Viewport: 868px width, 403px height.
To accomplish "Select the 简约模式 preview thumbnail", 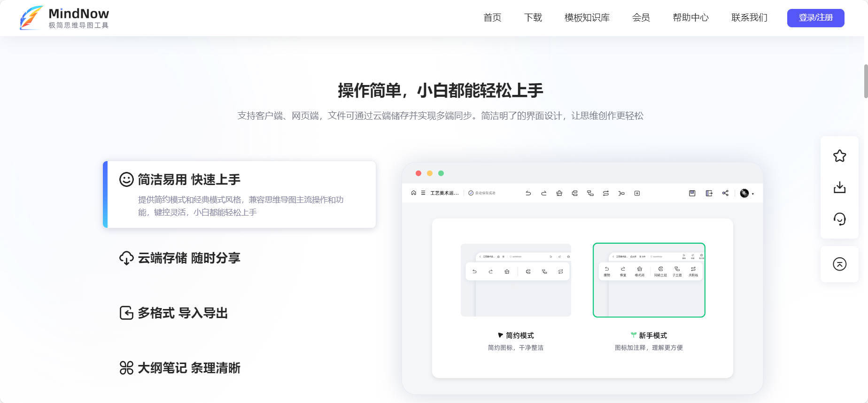I will 516,280.
